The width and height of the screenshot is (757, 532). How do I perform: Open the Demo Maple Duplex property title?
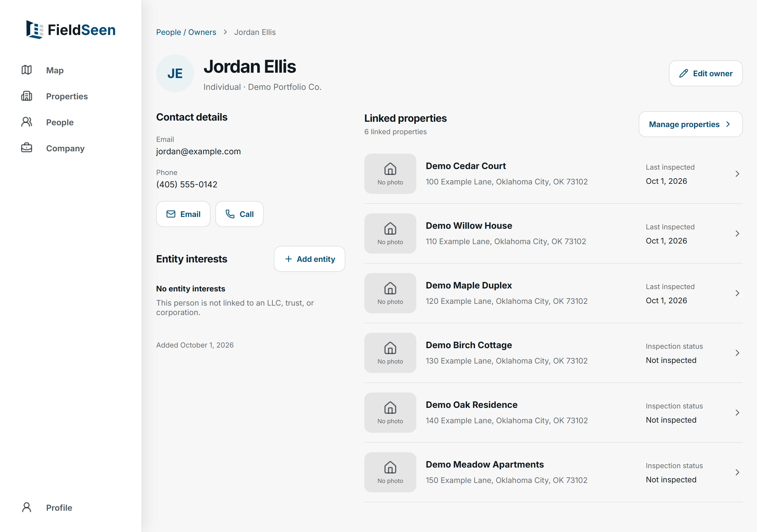(468, 285)
